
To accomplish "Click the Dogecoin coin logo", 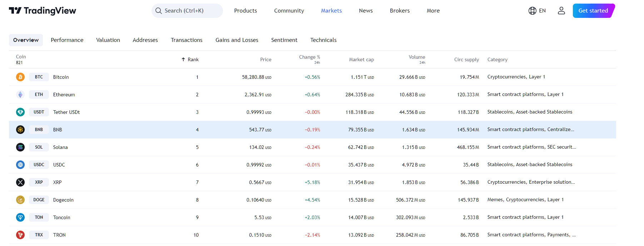I will click(20, 200).
